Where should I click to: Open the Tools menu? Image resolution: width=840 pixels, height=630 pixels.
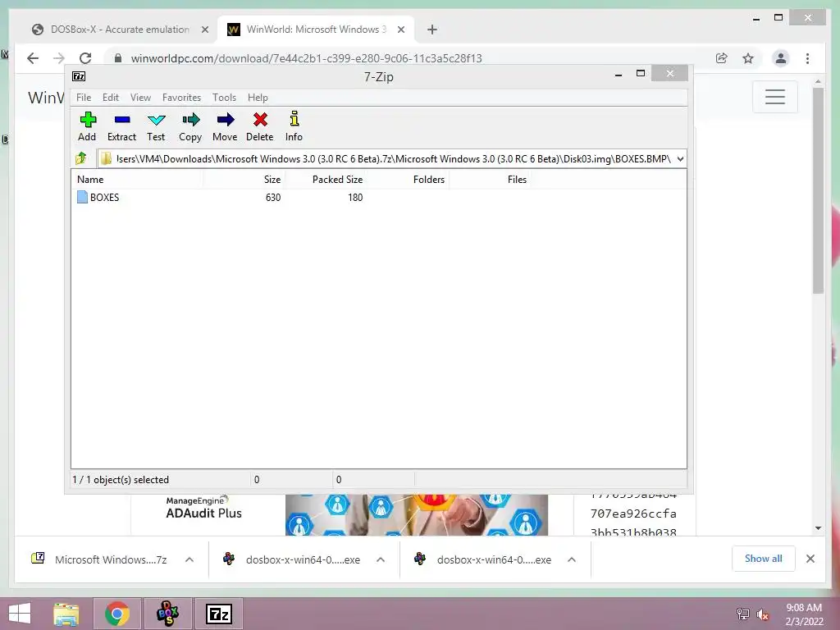point(224,98)
